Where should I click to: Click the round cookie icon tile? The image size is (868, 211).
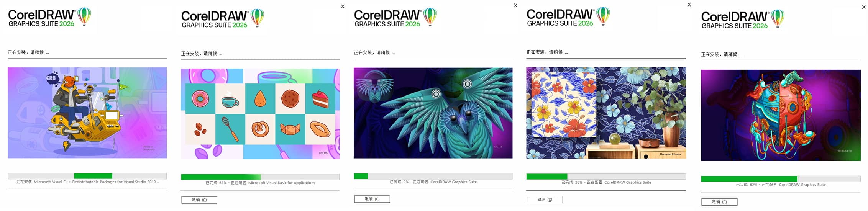pos(290,98)
